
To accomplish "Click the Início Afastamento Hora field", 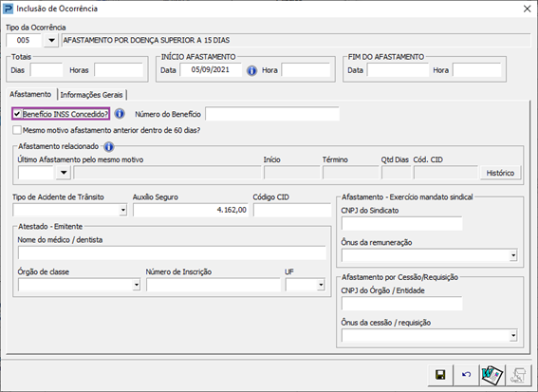I will (x=306, y=70).
